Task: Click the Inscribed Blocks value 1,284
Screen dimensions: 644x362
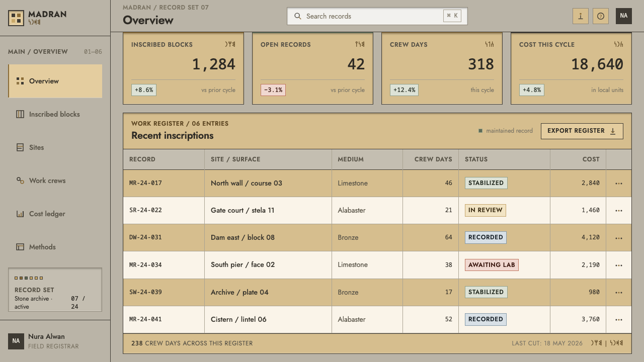Action: [x=214, y=64]
